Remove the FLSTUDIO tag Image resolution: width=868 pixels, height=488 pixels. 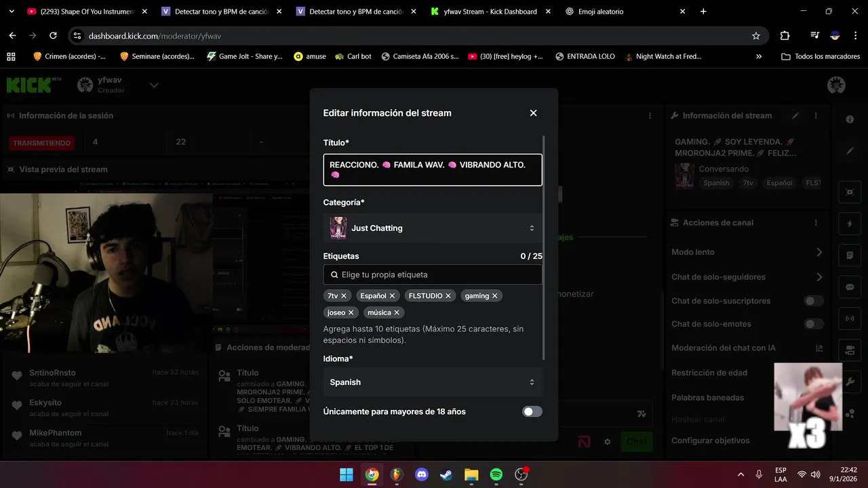[448, 296]
